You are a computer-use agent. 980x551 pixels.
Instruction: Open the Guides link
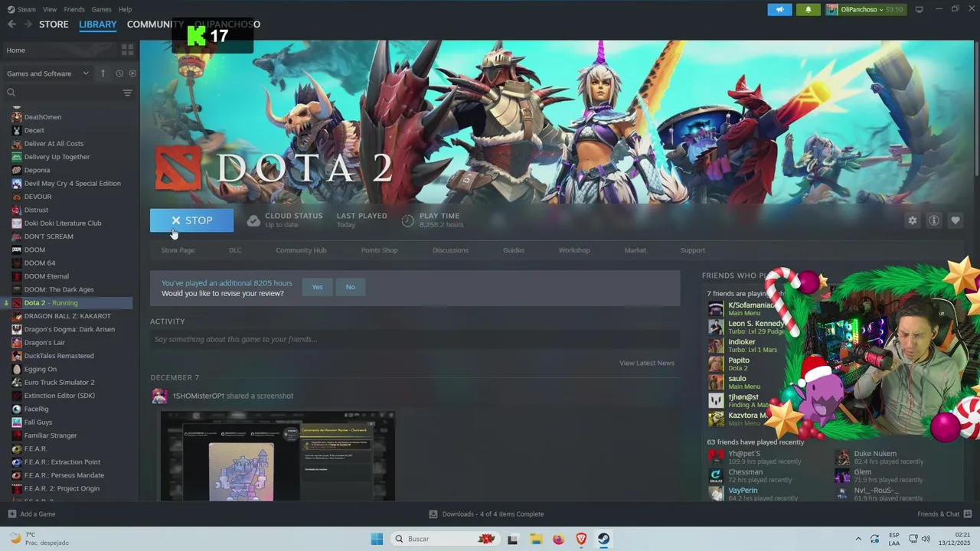[x=514, y=250]
